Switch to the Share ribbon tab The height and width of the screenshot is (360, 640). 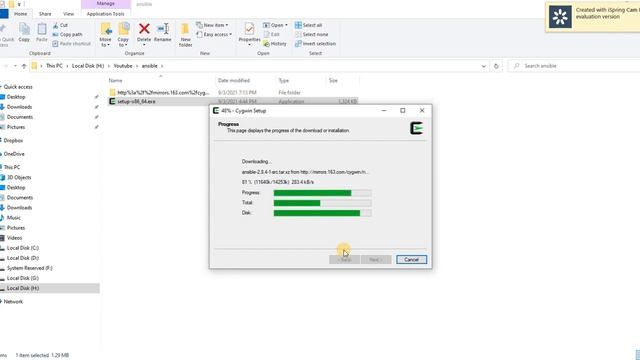[x=45, y=14]
